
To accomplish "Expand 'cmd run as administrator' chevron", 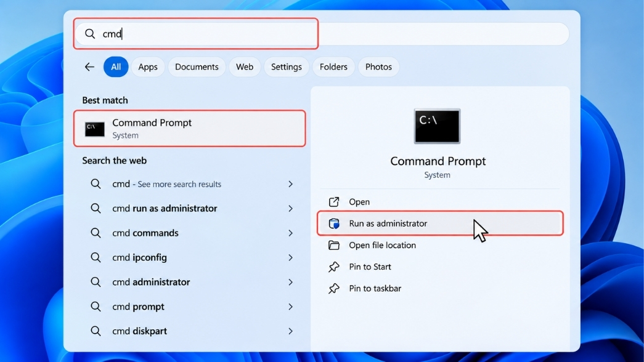I will pos(290,209).
